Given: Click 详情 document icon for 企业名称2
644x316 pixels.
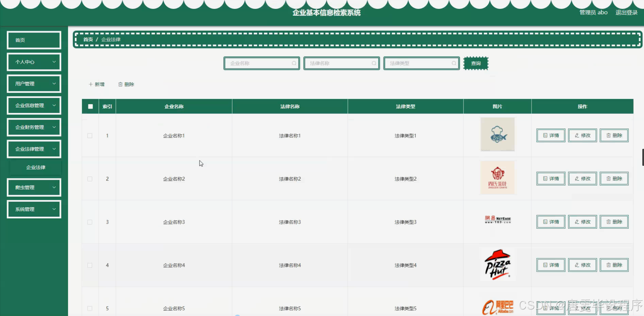Looking at the screenshot, I should pos(545,178).
